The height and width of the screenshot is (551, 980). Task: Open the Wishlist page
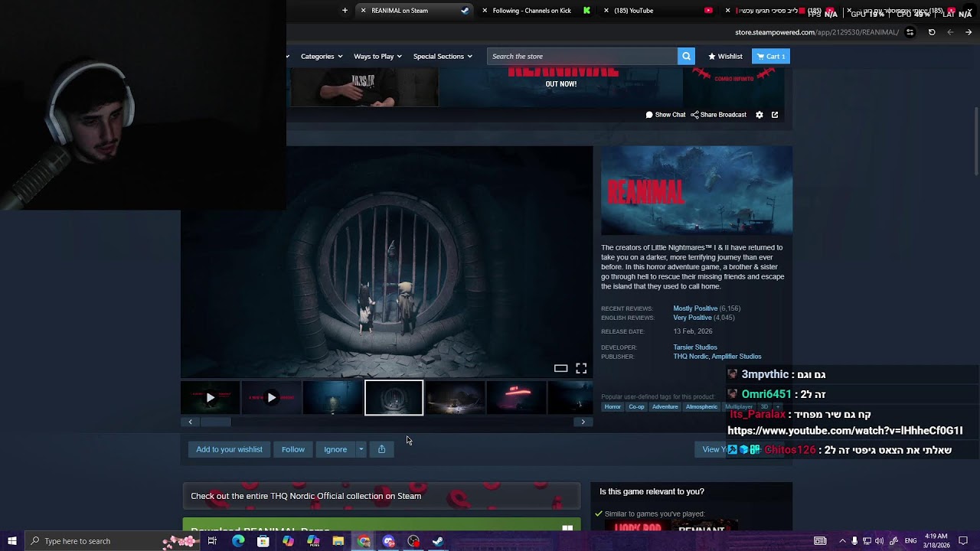pos(725,57)
